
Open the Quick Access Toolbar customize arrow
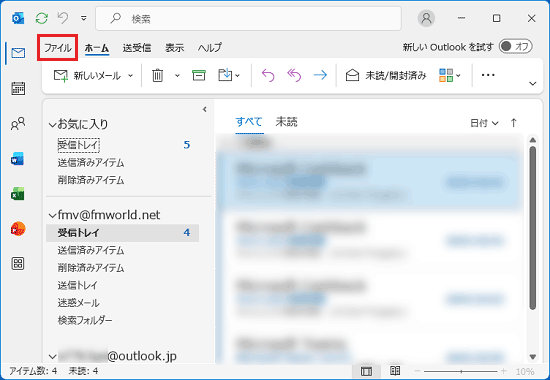point(83,18)
